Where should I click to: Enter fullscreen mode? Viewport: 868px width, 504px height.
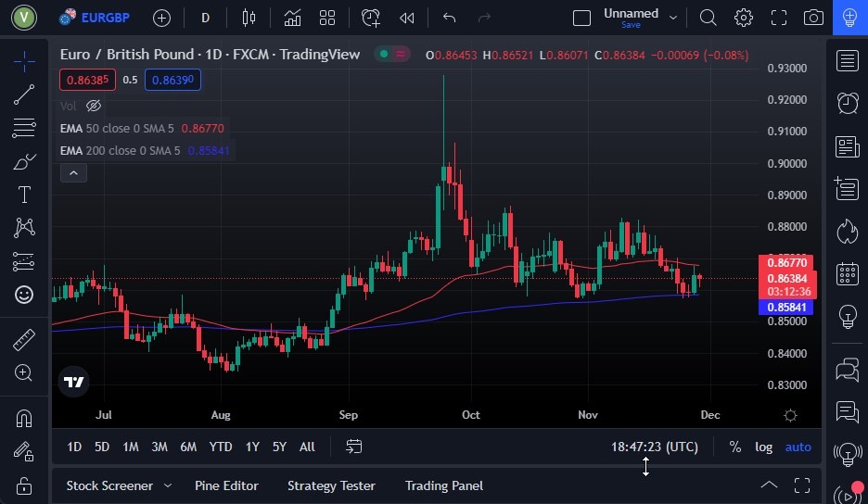tap(779, 19)
